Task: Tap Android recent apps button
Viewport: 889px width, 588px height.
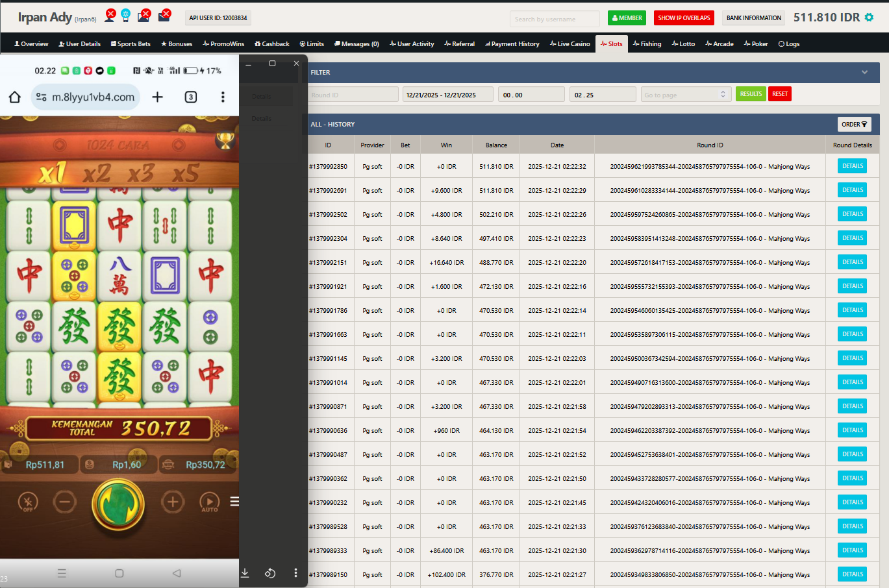Action: coord(62,573)
